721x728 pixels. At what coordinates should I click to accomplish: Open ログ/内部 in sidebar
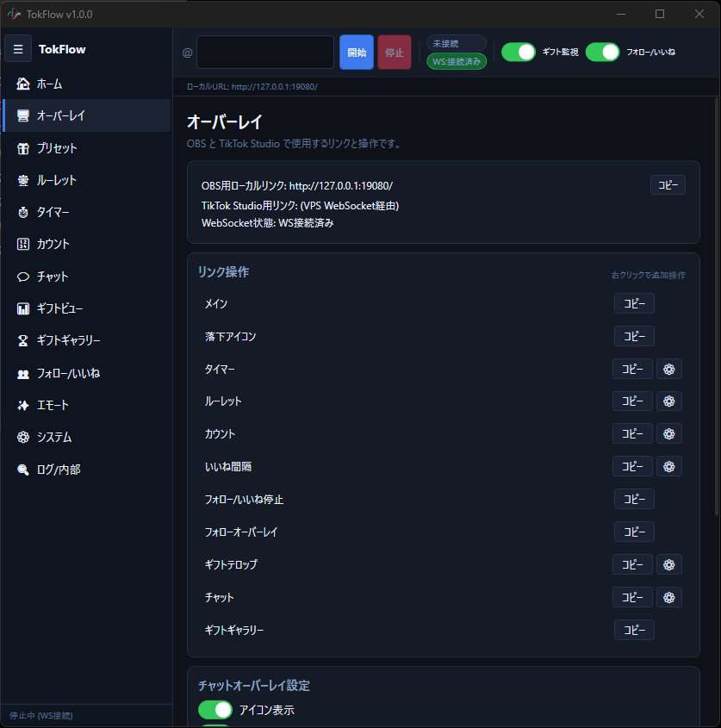pyautogui.click(x=58, y=470)
